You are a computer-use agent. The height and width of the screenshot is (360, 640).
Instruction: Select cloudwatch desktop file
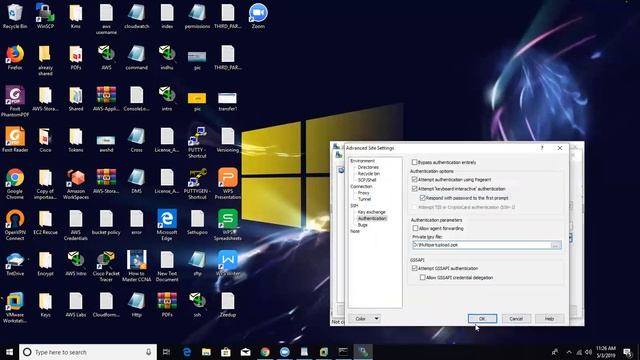pyautogui.click(x=136, y=16)
